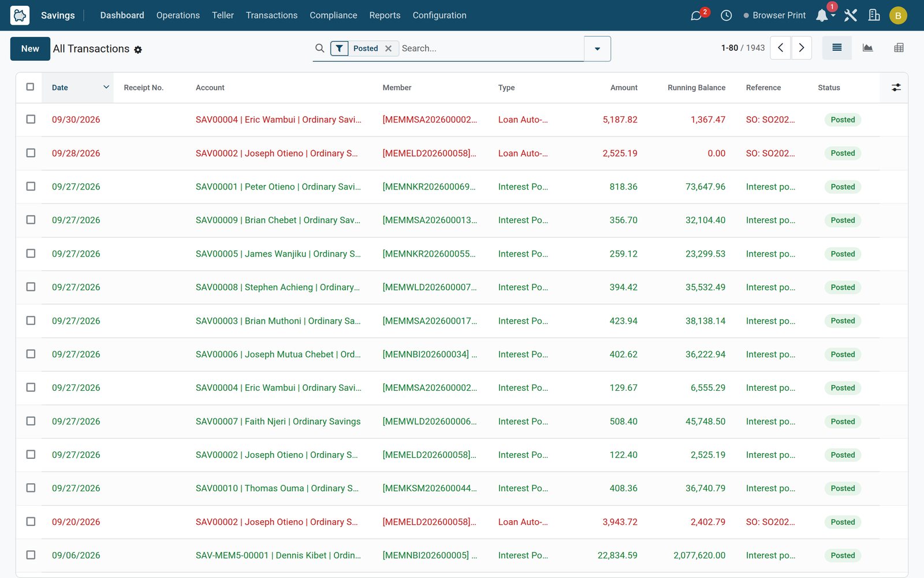Open the Operations menu

(178, 16)
